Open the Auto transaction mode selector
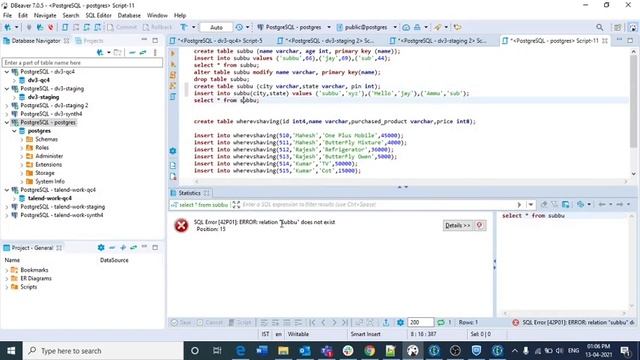Viewport: 640px width, 360px height. (x=216, y=27)
